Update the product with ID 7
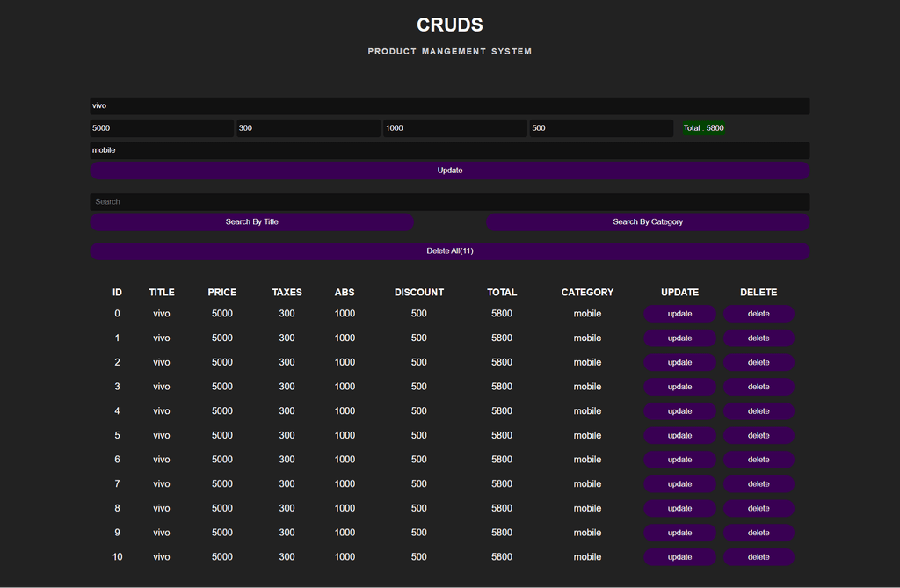The image size is (900, 588). (x=679, y=484)
